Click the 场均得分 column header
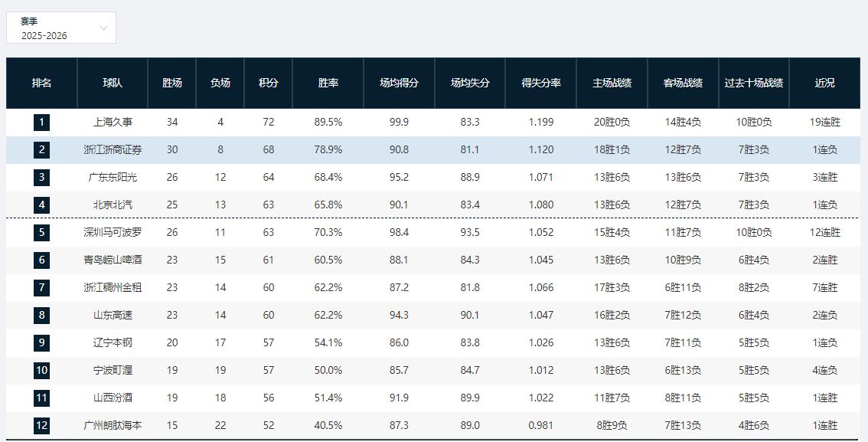The width and height of the screenshot is (868, 442). point(399,83)
